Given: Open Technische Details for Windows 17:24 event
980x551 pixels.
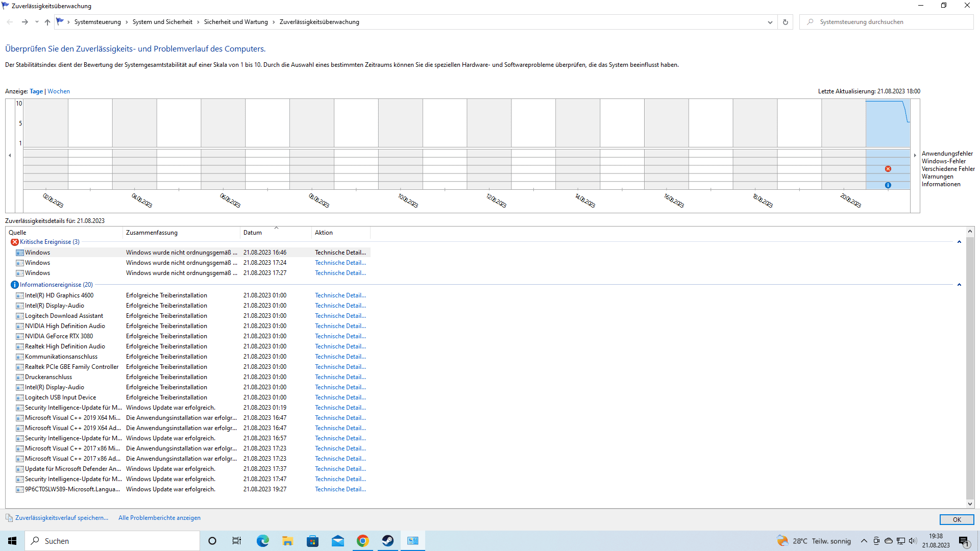Looking at the screenshot, I should click(x=340, y=263).
